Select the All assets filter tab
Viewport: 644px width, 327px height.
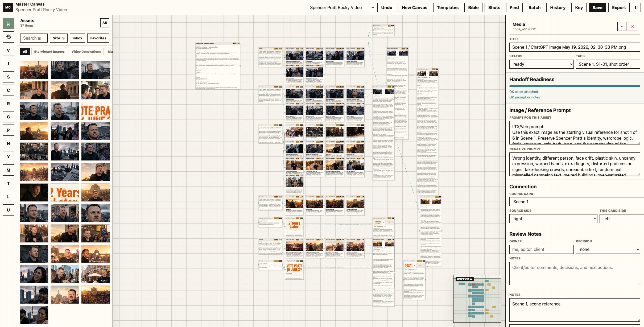(x=25, y=52)
